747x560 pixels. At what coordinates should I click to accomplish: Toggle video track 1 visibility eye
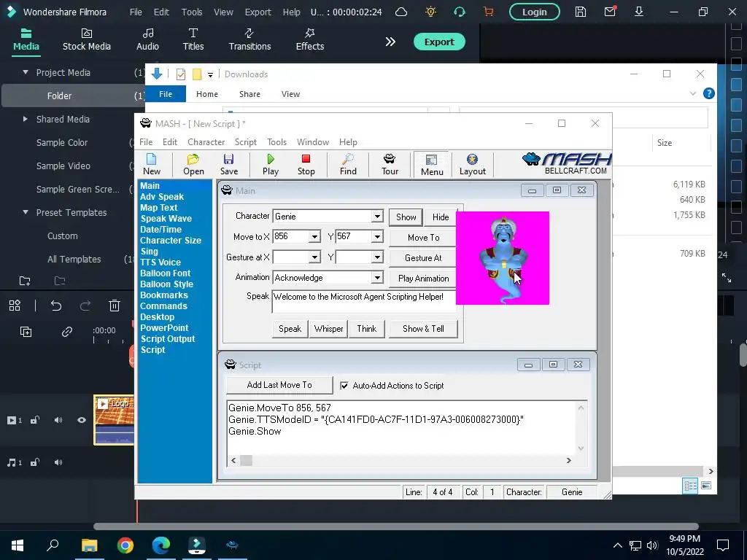(x=82, y=420)
